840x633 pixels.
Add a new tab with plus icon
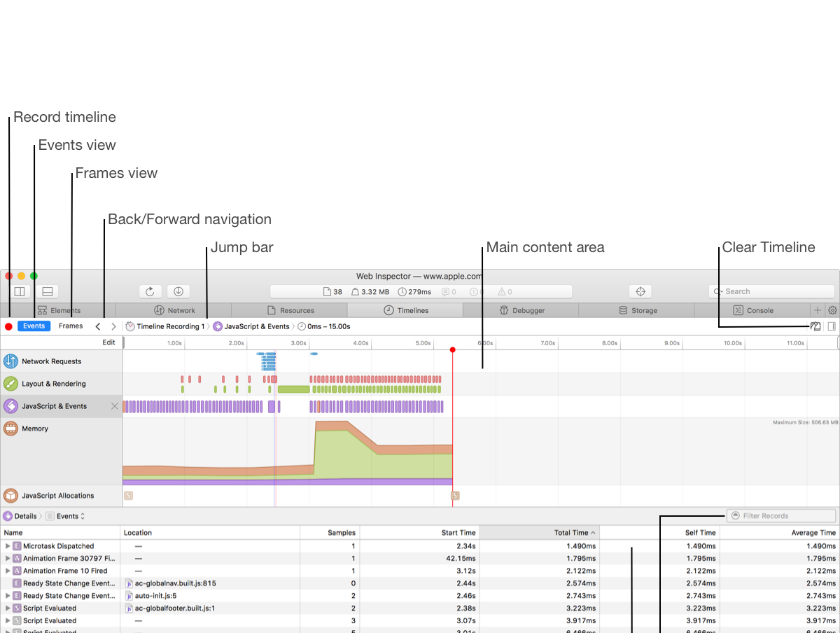817,310
